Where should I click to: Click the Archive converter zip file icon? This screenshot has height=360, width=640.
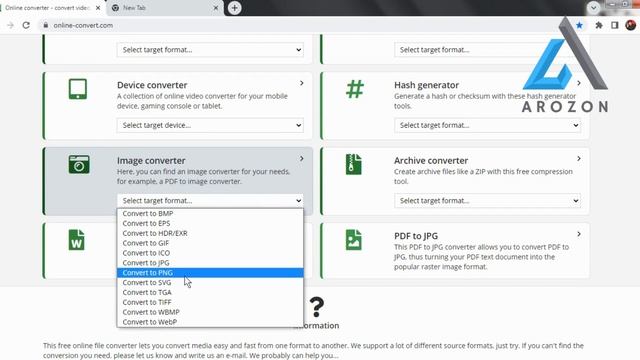point(353,164)
